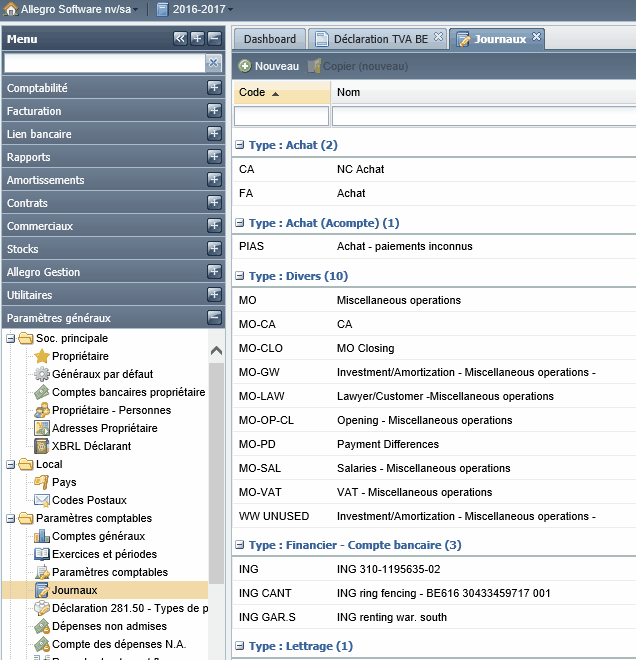The height and width of the screenshot is (660, 636).
Task: Click the Nom column filter field
Action: point(484,116)
